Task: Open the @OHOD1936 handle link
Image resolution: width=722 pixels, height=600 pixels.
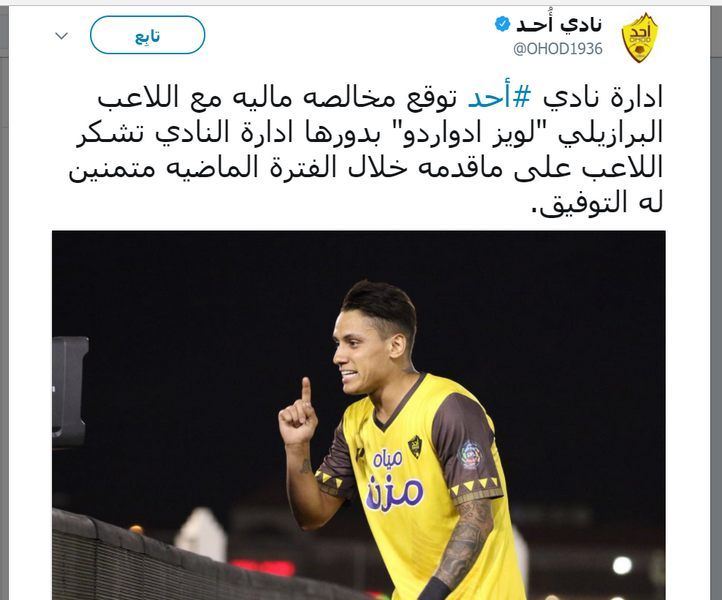Action: pyautogui.click(x=558, y=48)
